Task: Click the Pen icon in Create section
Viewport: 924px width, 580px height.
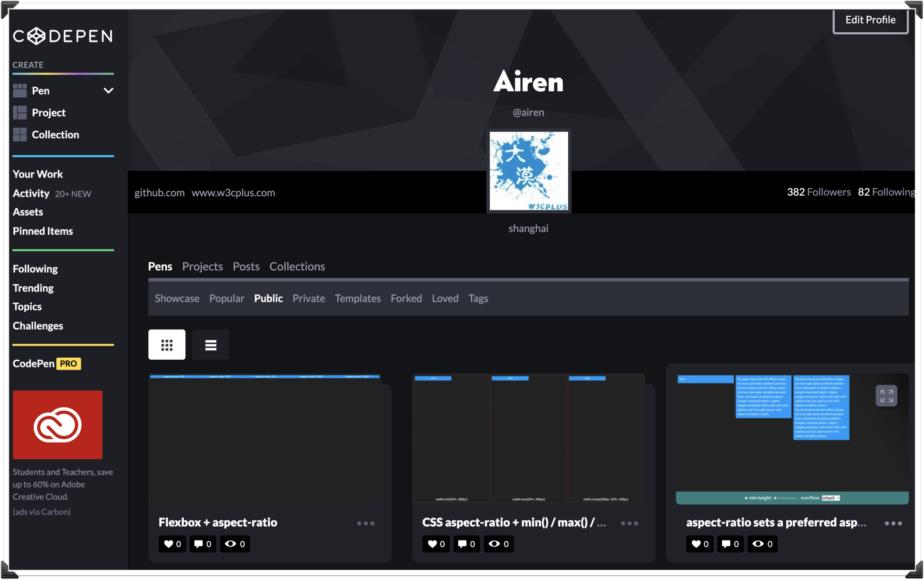Action: click(x=20, y=91)
